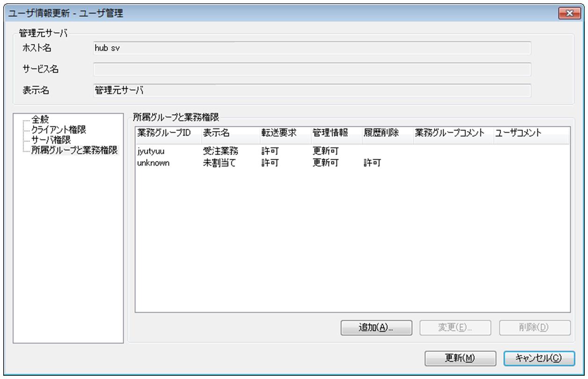
Task: Select 所属グループと業務権限 tree item
Action: click(74, 150)
